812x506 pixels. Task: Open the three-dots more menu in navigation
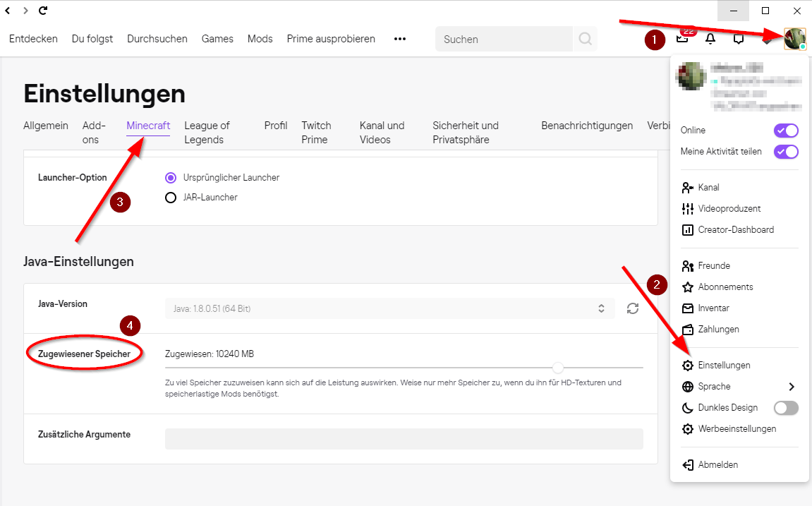pyautogui.click(x=400, y=39)
